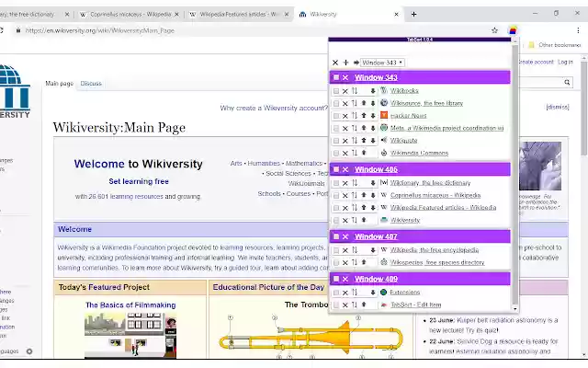The width and height of the screenshot is (588, 368).
Task: Open the Wikimedia Commons link in TabSort
Action: coord(419,153)
